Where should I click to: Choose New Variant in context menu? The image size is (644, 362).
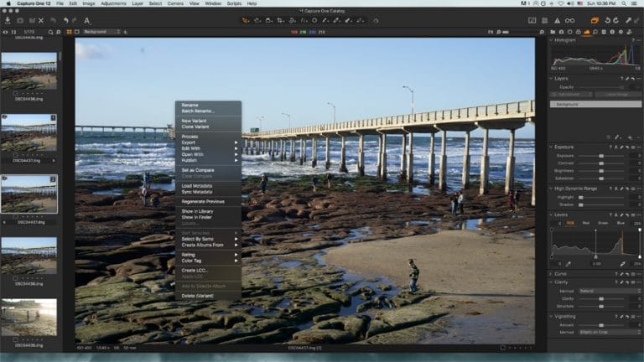[x=194, y=121]
